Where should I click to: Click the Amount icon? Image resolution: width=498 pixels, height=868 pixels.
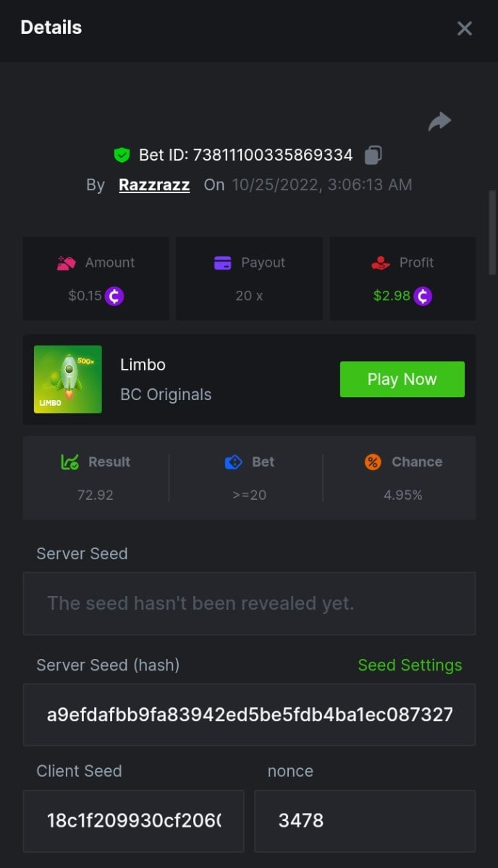(x=67, y=263)
